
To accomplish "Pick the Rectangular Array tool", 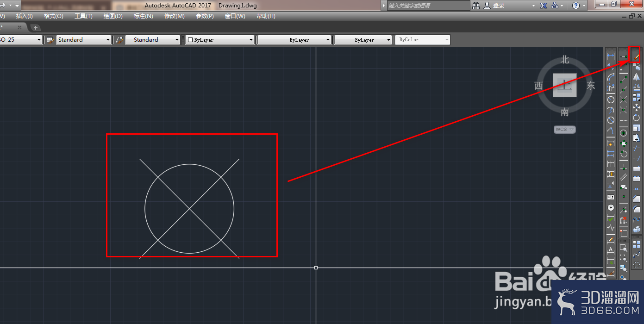I will [637, 97].
